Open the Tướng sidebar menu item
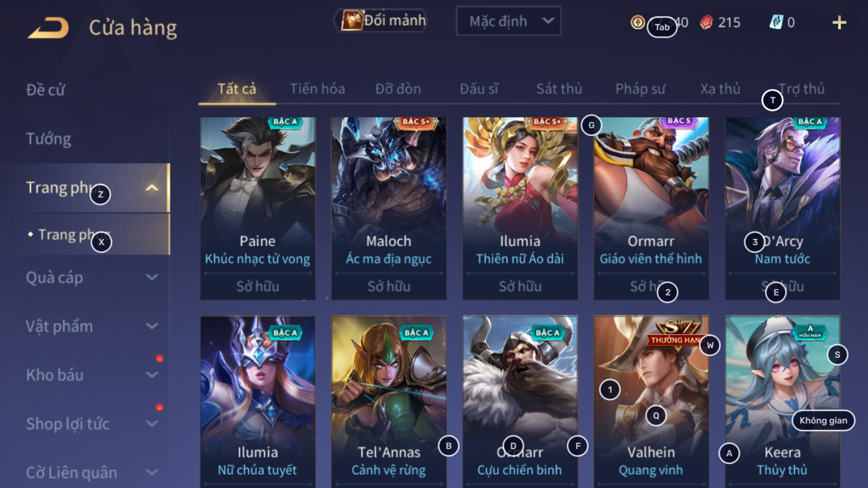 pyautogui.click(x=49, y=139)
